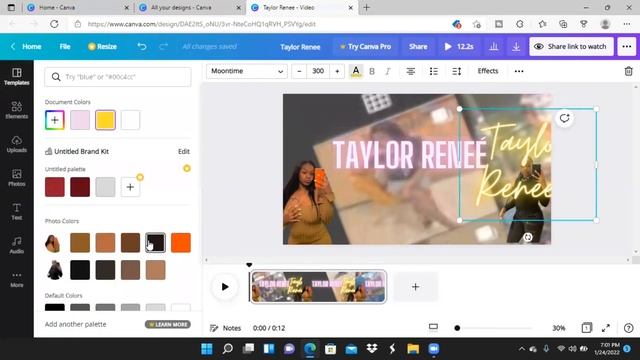640x360 pixels.
Task: Choose the dark maroon palette swatch
Action: (x=80, y=187)
